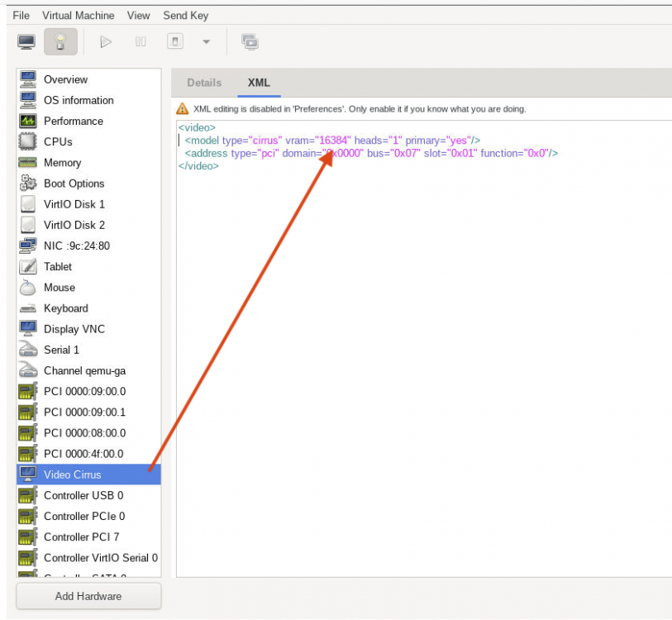
Task: Power on the virtual machine
Action: tap(106, 42)
